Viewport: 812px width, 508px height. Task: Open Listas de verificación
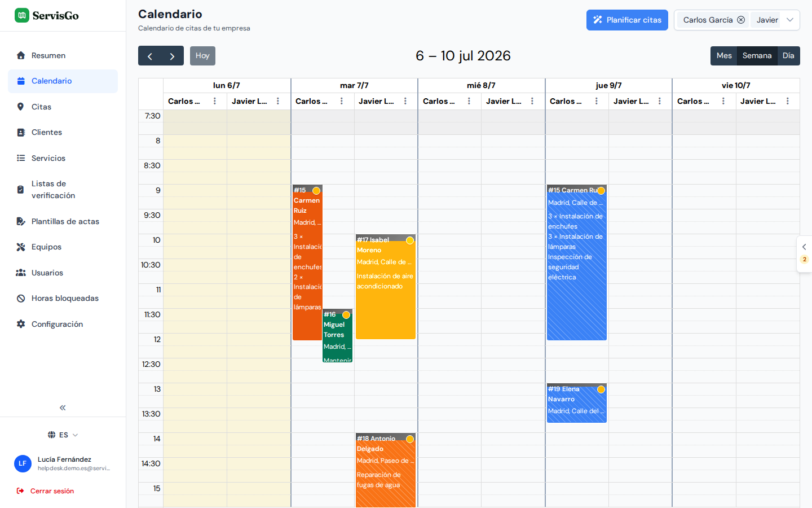click(63, 190)
